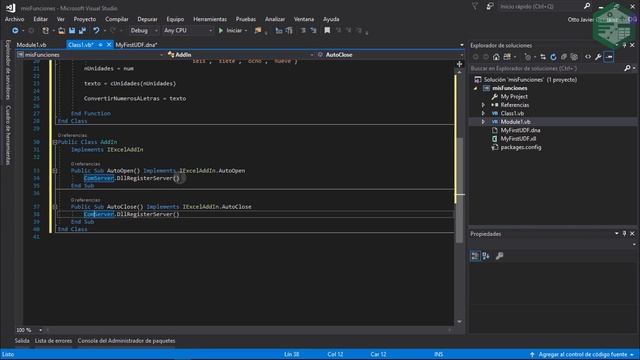Collapse the misFunciones project node
This screenshot has height=360, width=640.
point(476,88)
